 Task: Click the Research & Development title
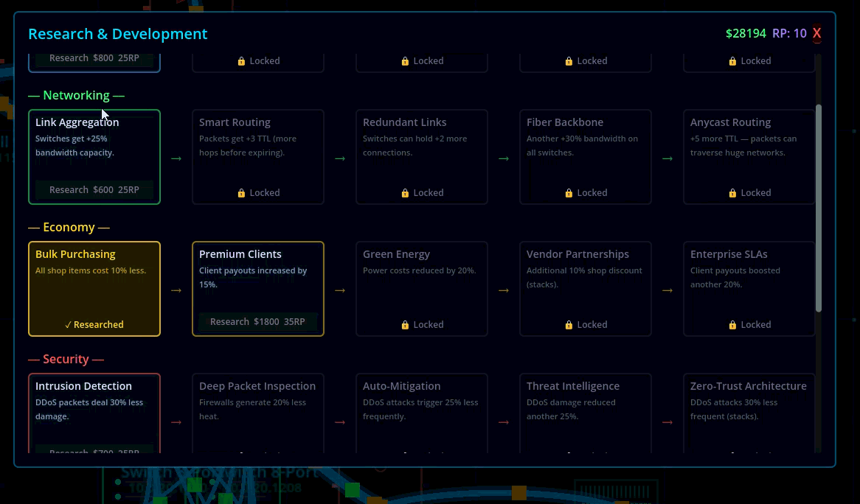(118, 34)
